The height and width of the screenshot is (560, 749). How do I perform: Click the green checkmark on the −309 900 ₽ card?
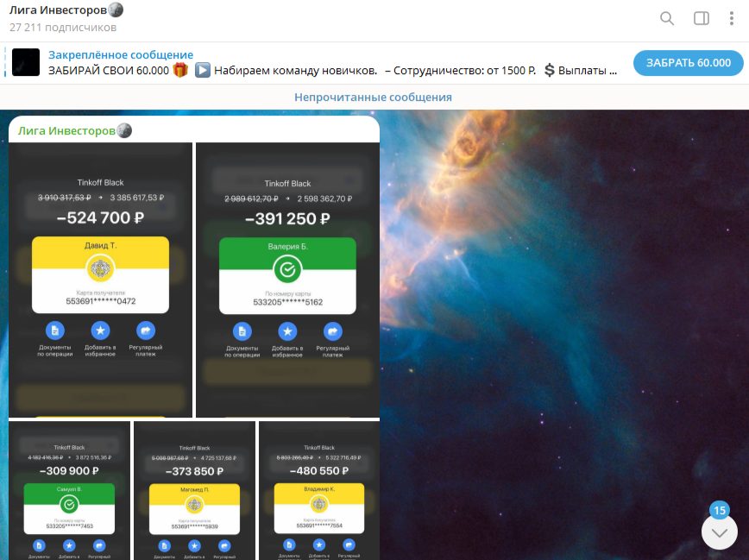tap(69, 504)
